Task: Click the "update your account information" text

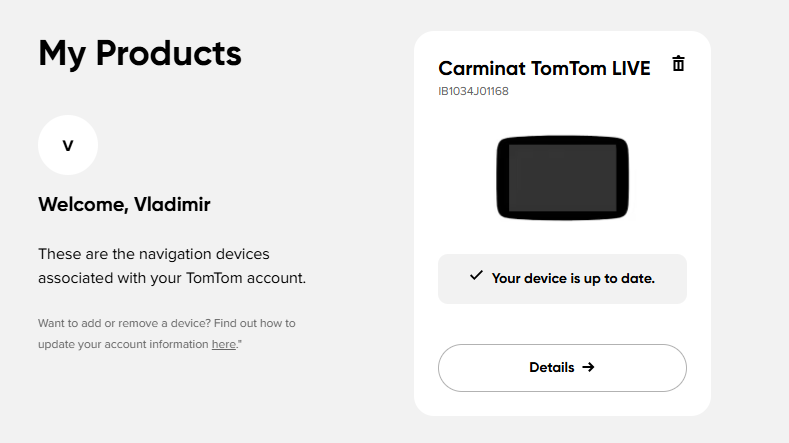Action: pos(123,344)
